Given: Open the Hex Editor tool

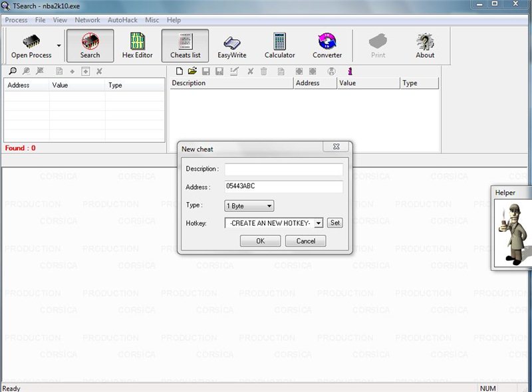Looking at the screenshot, I should (x=138, y=46).
